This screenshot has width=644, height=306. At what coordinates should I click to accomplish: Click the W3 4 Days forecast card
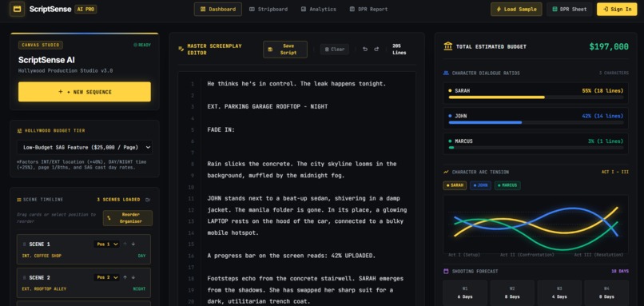point(559,292)
